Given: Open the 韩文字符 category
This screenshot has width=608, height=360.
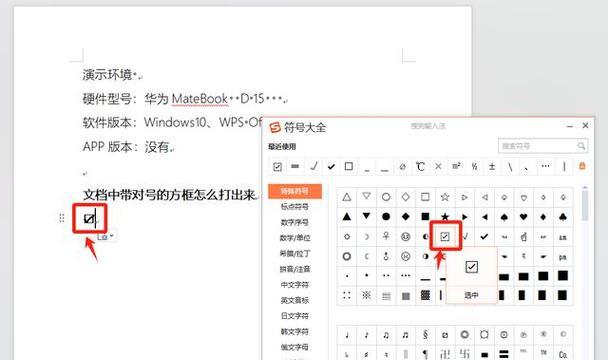Looking at the screenshot, I should click(x=295, y=332).
